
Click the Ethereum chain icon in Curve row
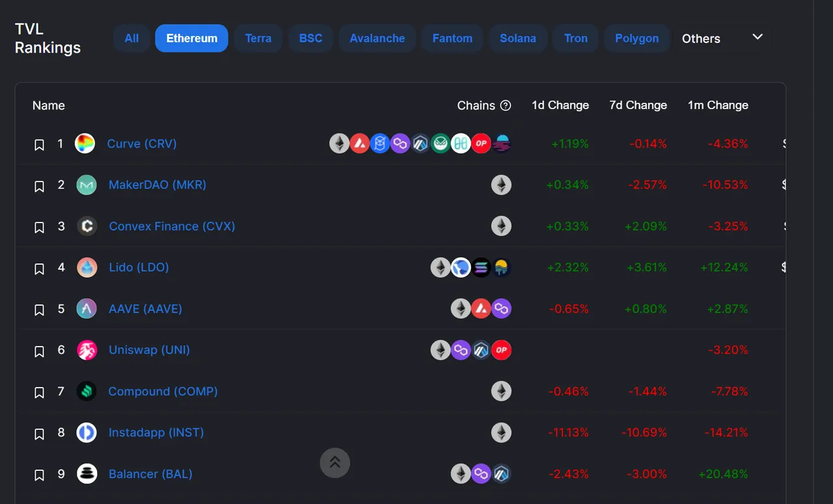(x=340, y=144)
